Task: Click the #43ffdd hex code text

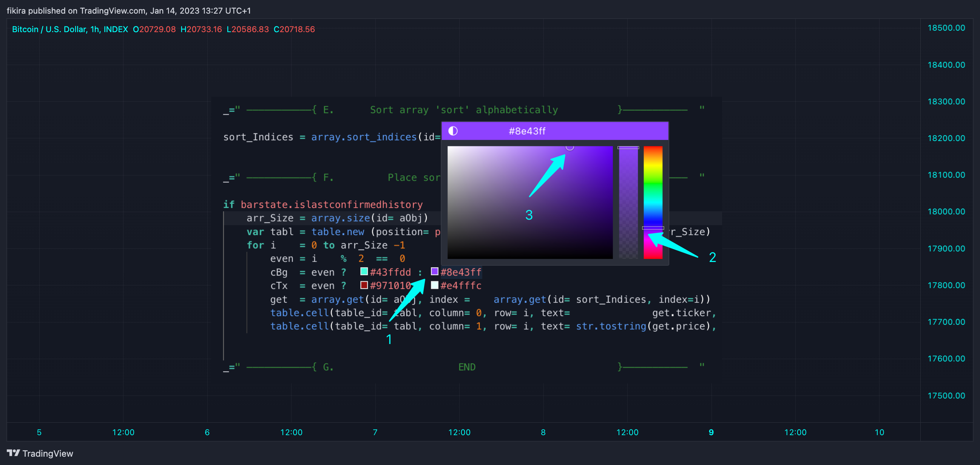Action: 390,272
